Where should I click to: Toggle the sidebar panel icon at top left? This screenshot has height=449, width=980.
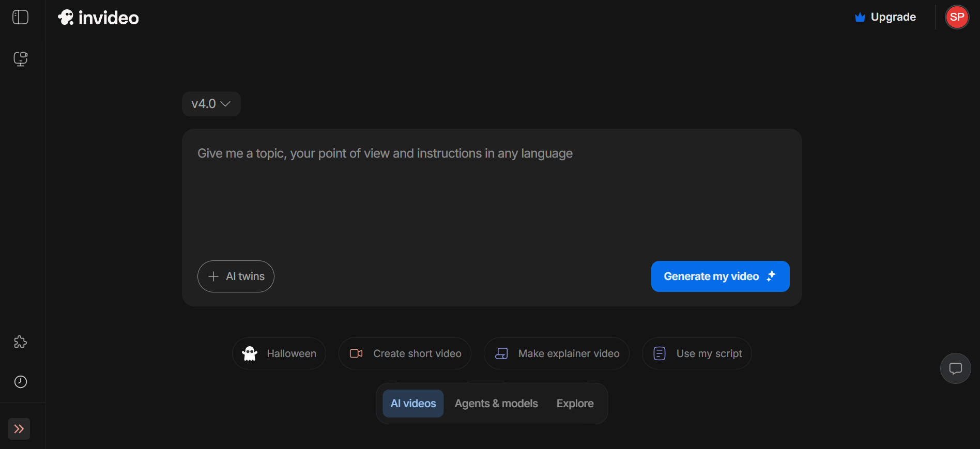pos(20,17)
